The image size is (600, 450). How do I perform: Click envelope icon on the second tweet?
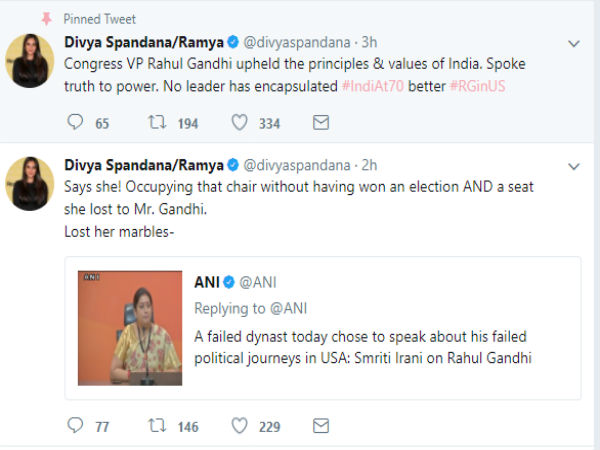coord(321,426)
